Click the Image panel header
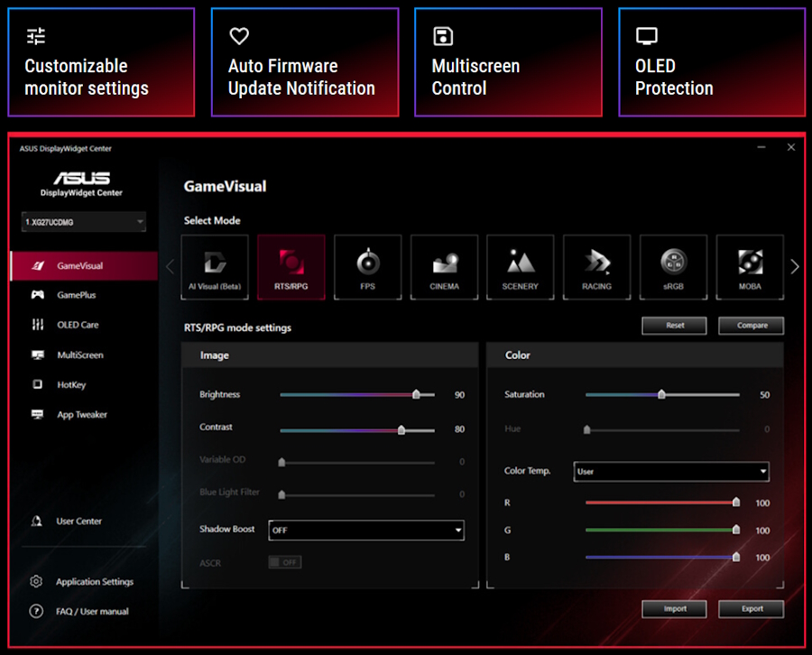 pos(330,355)
